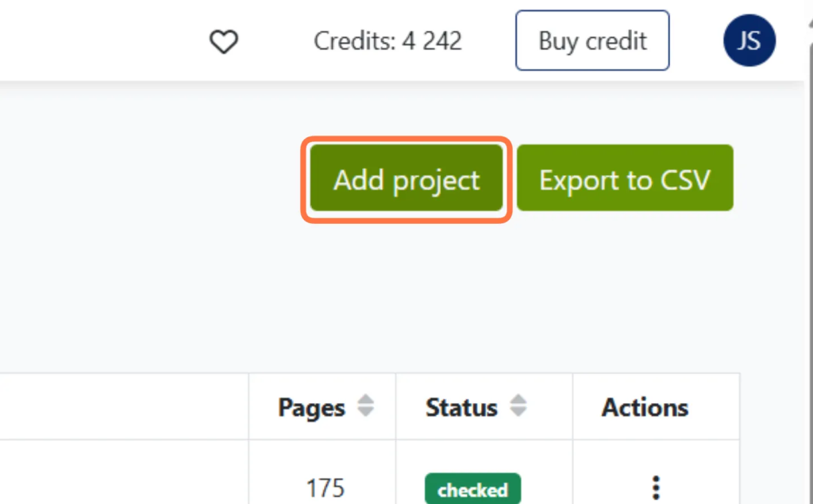Image resolution: width=813 pixels, height=504 pixels.
Task: Click the heart favorites icon
Action: click(223, 41)
